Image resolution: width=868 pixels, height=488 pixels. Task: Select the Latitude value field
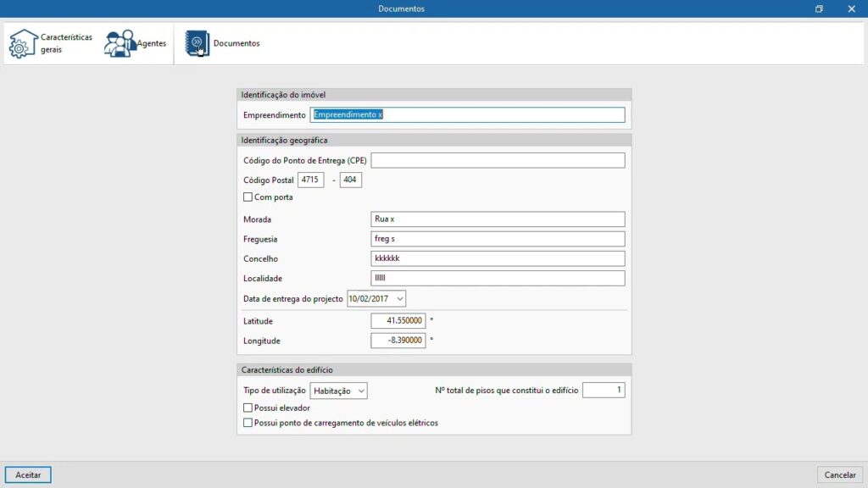coord(398,321)
